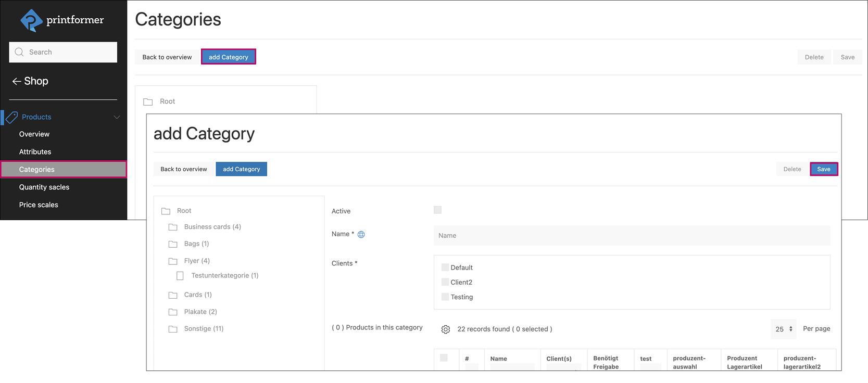Click the Business cards folder icon
Screen dimensions: 868x383
click(173, 227)
